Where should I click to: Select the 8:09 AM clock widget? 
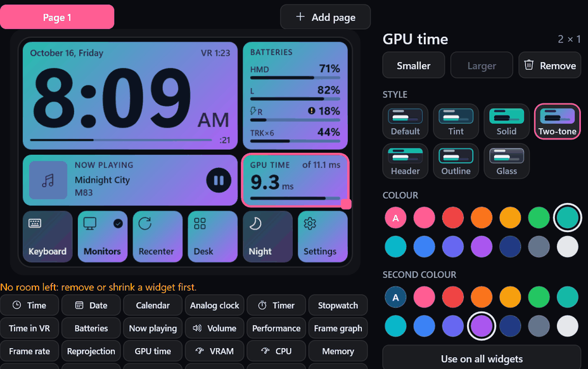pyautogui.click(x=130, y=96)
